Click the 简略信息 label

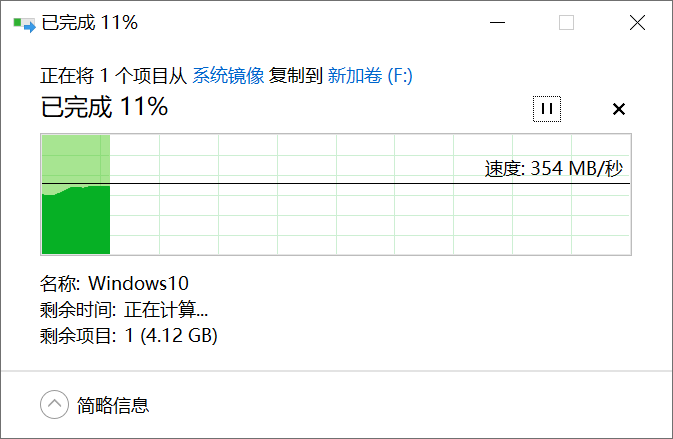point(113,405)
